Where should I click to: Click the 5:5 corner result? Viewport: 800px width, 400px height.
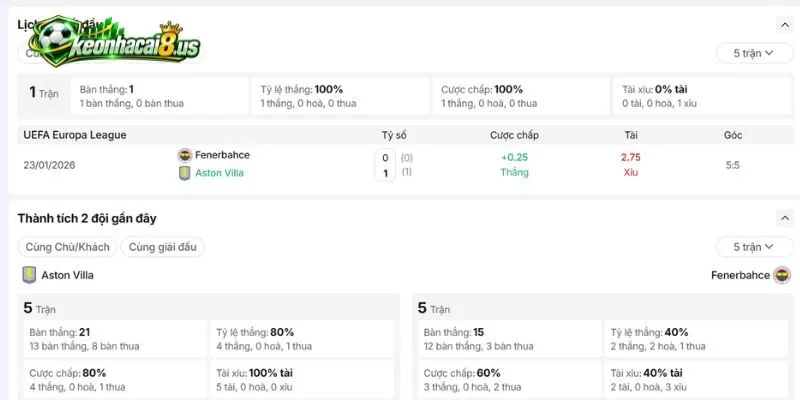pyautogui.click(x=733, y=165)
